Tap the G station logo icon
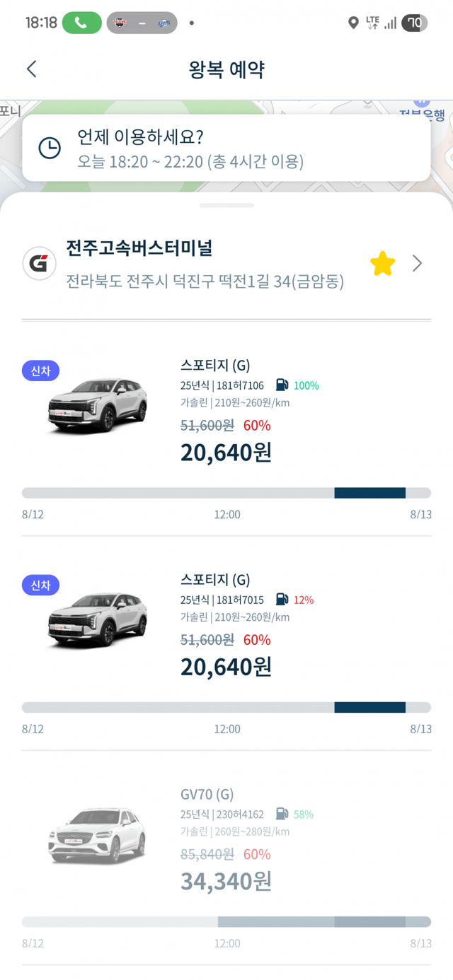 [40, 264]
